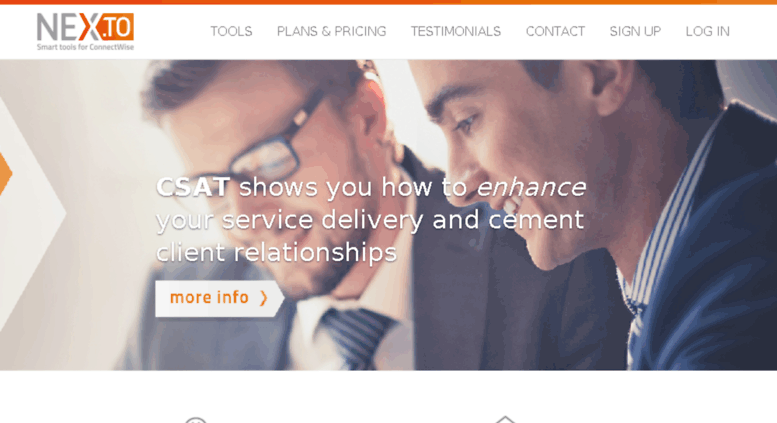Screen dimensions: 777x423
Task: Click the 'client relationships' banner text line
Action: (x=277, y=253)
